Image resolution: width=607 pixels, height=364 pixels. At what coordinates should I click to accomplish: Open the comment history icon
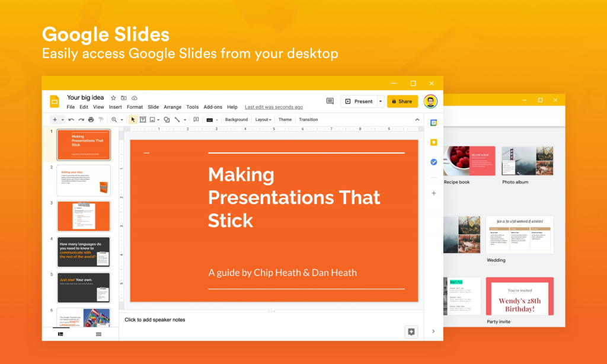[x=330, y=101]
